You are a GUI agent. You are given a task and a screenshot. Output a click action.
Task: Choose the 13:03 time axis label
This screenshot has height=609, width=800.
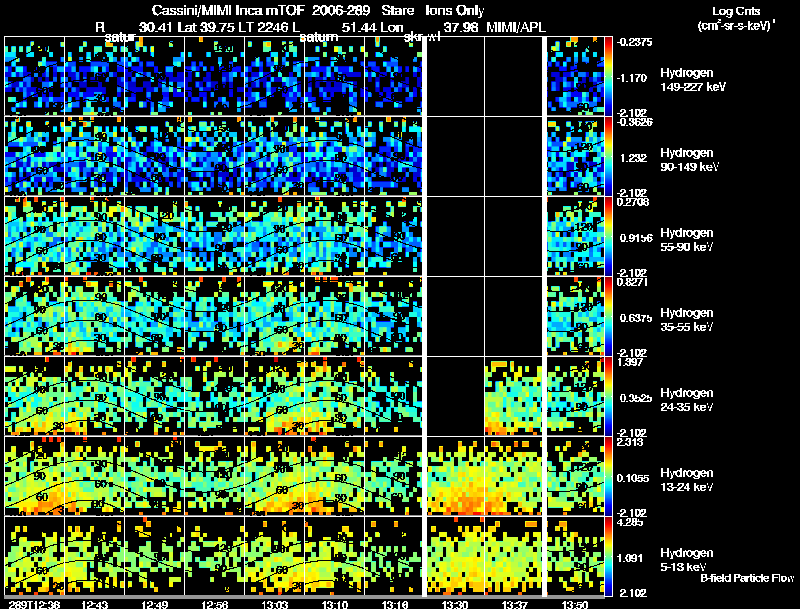click(x=274, y=603)
